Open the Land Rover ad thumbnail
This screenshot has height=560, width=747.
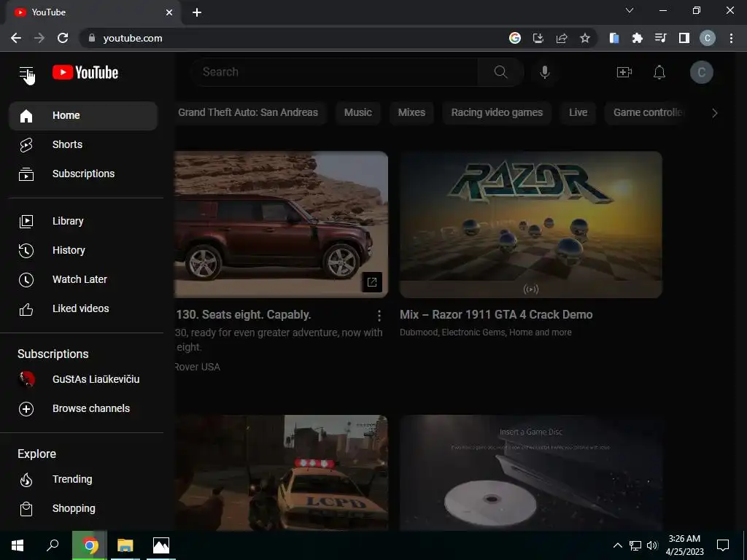point(281,225)
